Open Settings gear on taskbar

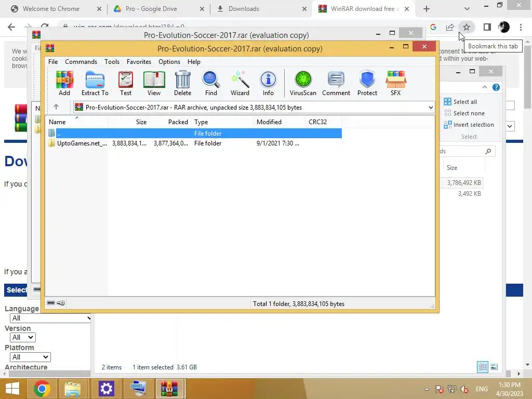pos(106,389)
